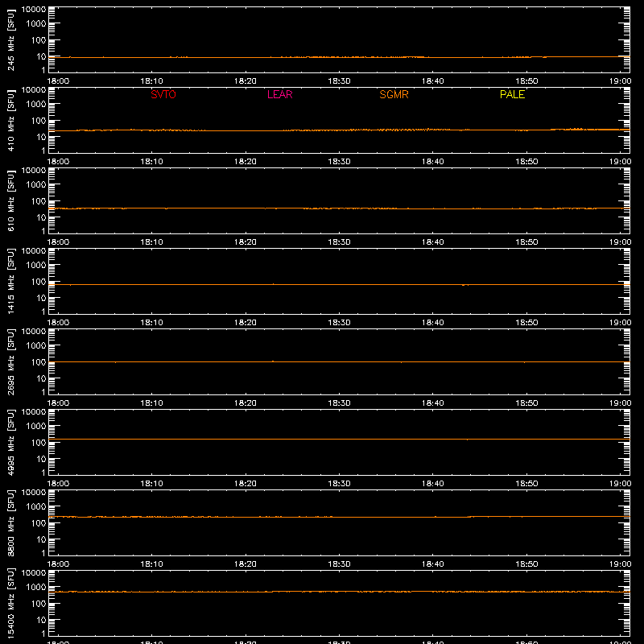The image size is (644, 644).
Task: Select the '15400 MHz [SFU]' axis title
Action: pos(10,603)
